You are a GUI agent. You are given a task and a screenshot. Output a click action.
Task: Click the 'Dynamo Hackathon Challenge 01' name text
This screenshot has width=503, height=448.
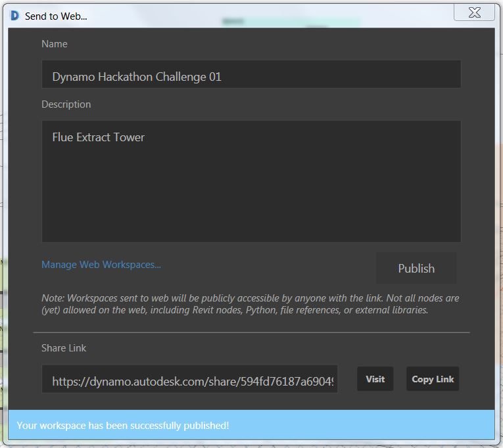coord(137,77)
